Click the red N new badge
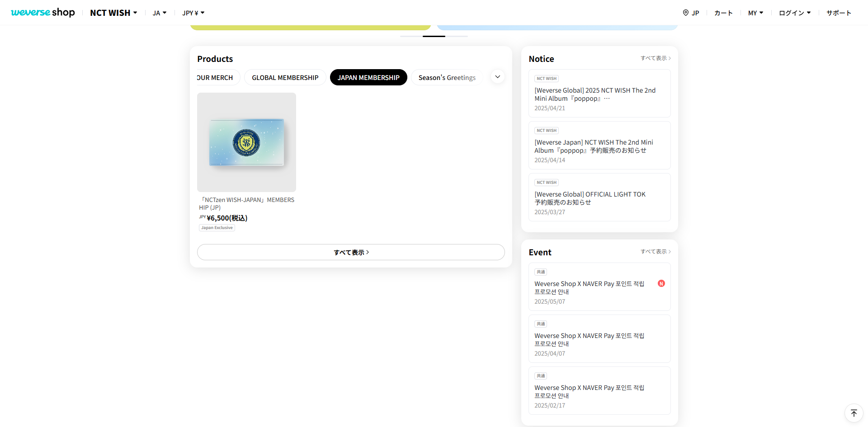 pos(661,283)
